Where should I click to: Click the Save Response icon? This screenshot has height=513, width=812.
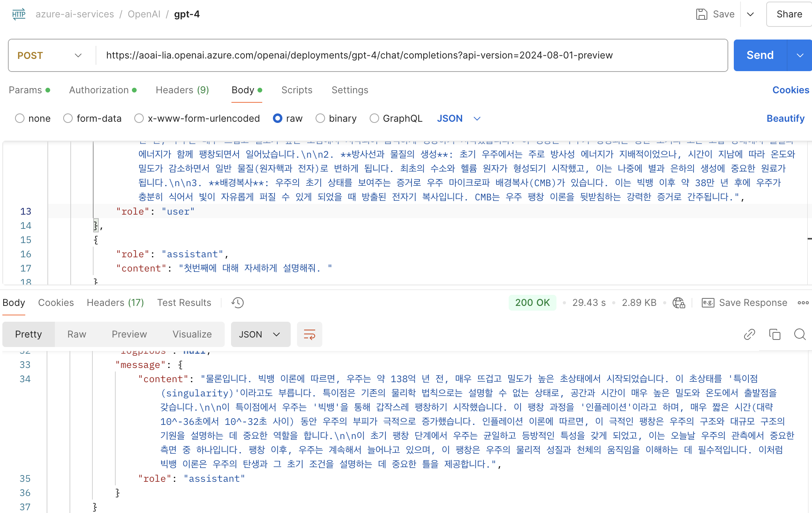tap(708, 303)
